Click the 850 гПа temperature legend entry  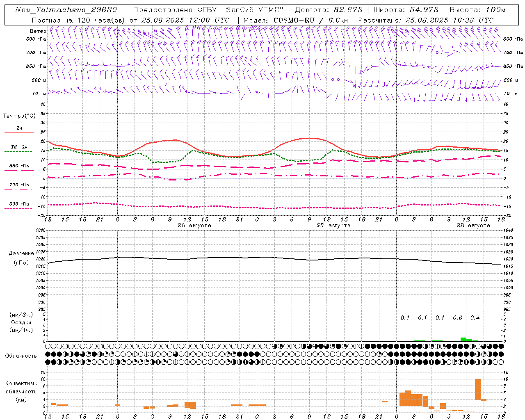(19, 166)
